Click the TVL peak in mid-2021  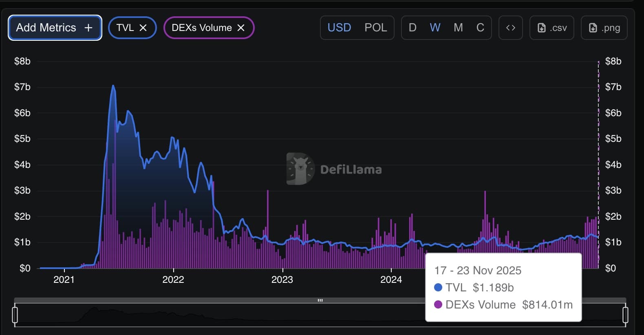(x=113, y=86)
